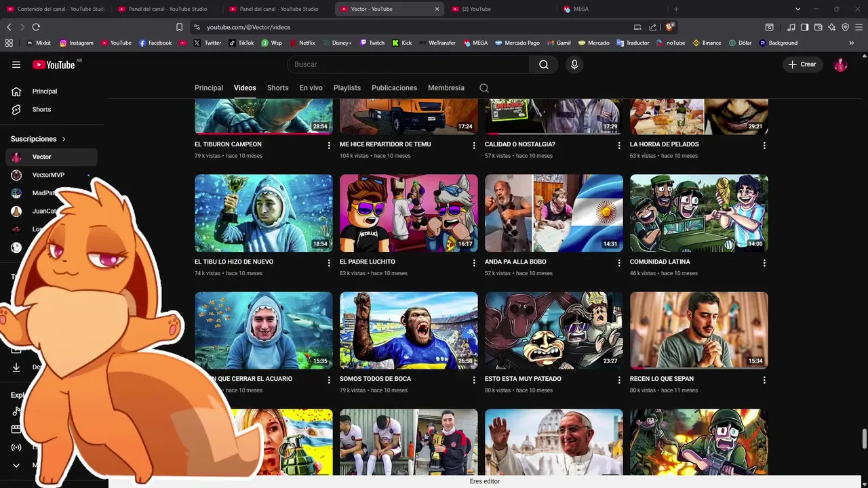The height and width of the screenshot is (488, 868).
Task: Open the Vector subscription in sidebar
Action: coord(52,157)
